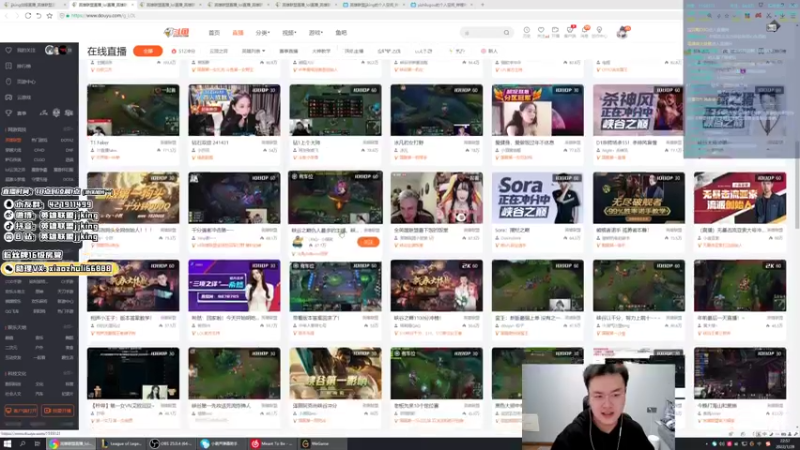Expand the 视频 dropdown in top nav

(x=289, y=33)
